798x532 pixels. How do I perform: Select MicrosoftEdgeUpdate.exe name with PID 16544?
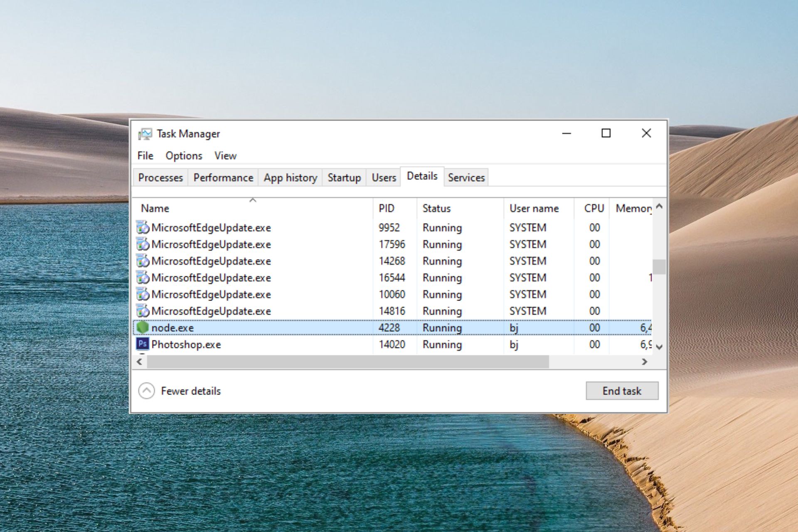click(x=211, y=278)
